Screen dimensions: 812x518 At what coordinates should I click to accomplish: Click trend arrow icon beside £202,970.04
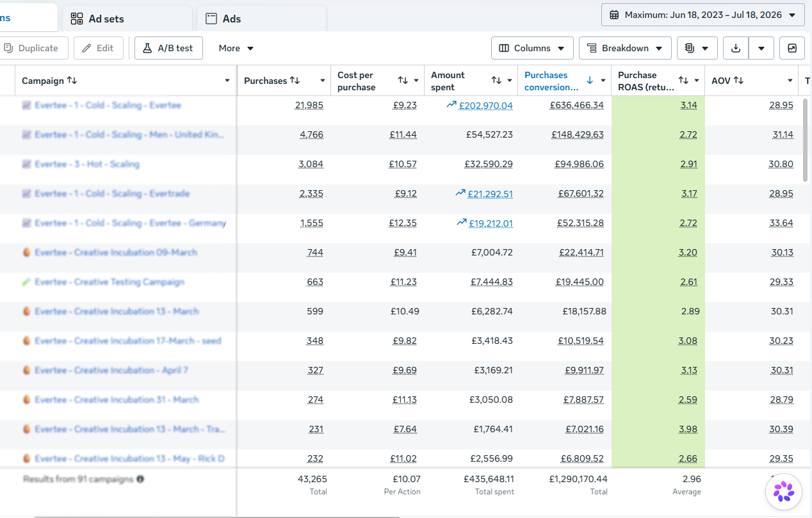[x=451, y=104]
